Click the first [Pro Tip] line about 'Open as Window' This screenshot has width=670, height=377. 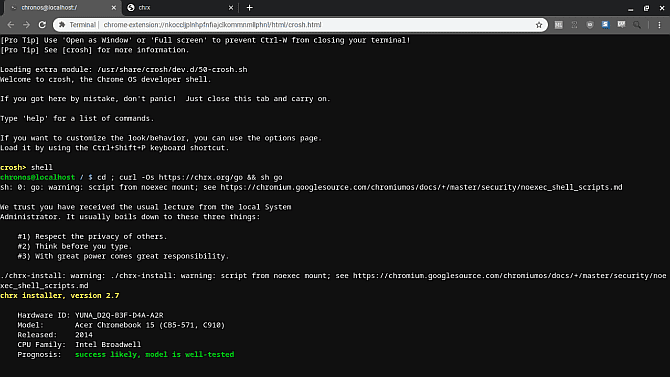pyautogui.click(x=205, y=40)
